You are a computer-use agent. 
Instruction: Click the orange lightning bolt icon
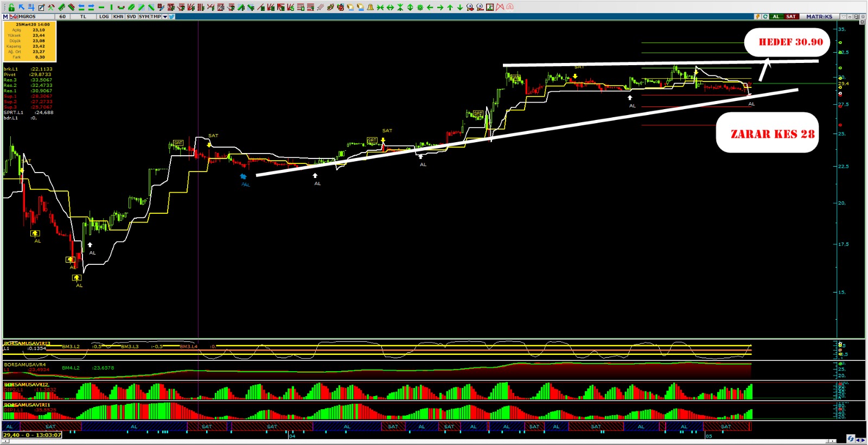tap(758, 16)
